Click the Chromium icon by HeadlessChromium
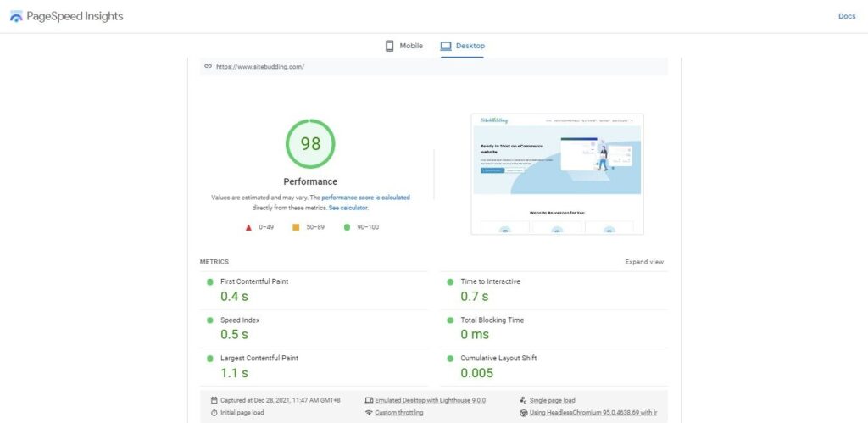Viewport: 868px width, 423px height. [x=523, y=413]
